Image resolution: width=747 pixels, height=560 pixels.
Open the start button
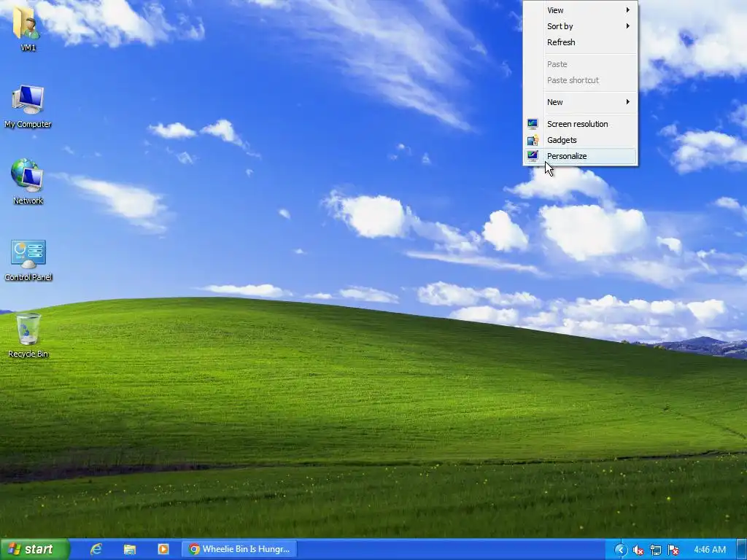tap(34, 549)
